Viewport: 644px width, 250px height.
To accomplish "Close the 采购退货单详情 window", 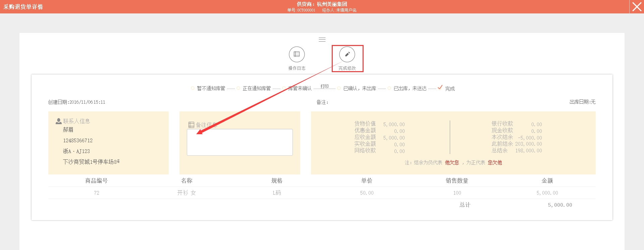I will [x=637, y=7].
